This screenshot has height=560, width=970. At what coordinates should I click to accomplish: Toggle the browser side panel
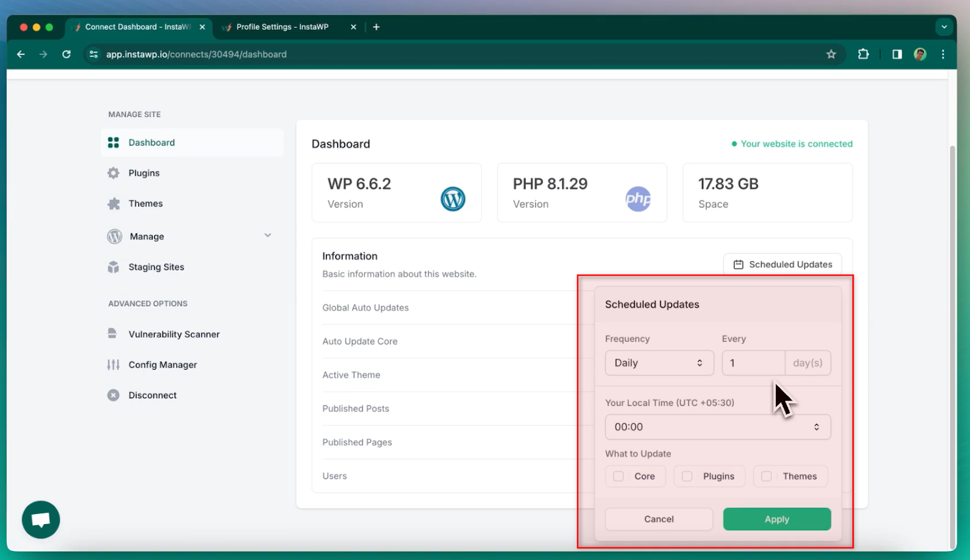tap(897, 55)
